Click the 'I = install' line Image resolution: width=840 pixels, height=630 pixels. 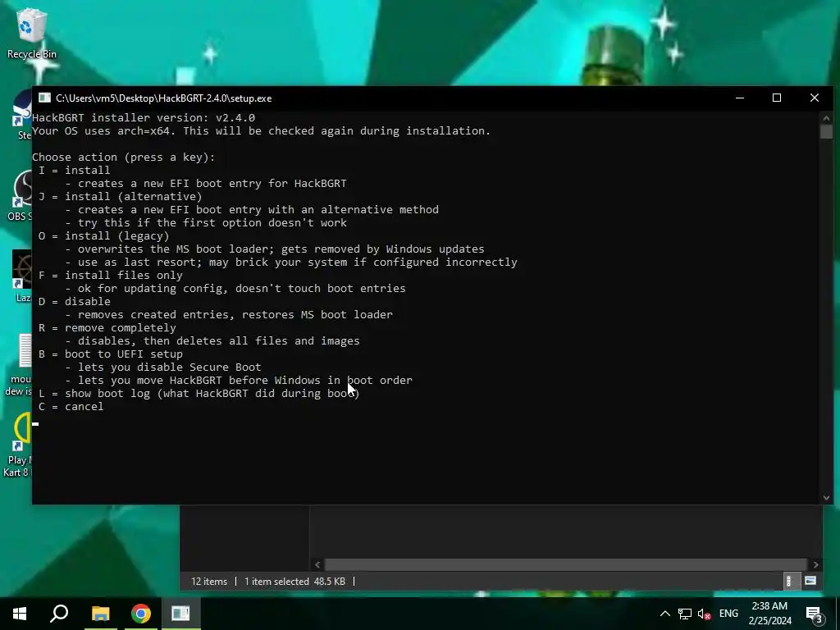[x=74, y=171]
